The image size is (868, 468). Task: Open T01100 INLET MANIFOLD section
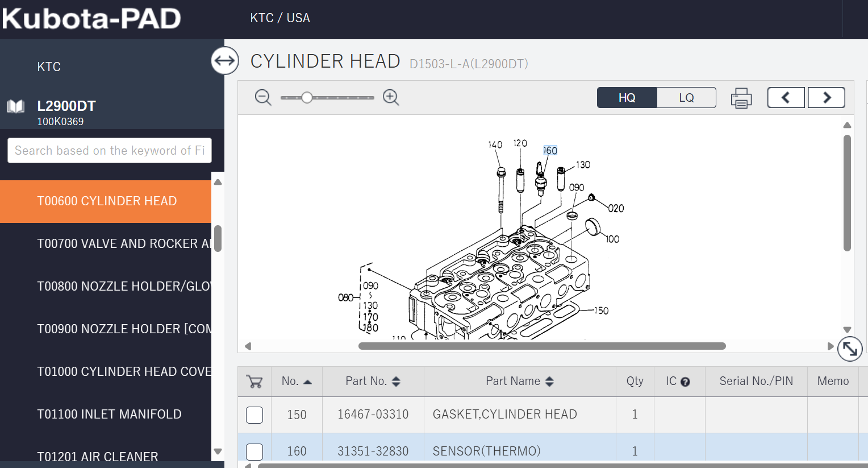click(x=106, y=415)
